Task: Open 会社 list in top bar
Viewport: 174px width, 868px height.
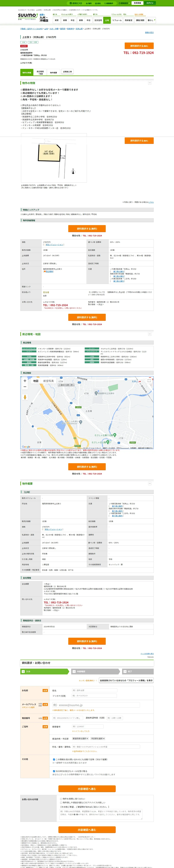Action: coord(98,3)
